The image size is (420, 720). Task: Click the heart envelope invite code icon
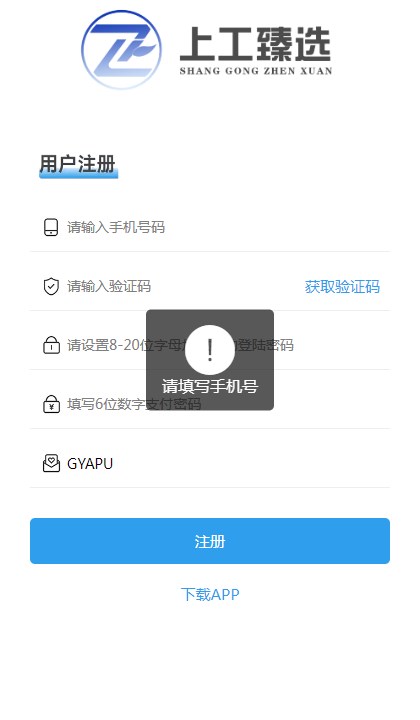pyautogui.click(x=51, y=463)
